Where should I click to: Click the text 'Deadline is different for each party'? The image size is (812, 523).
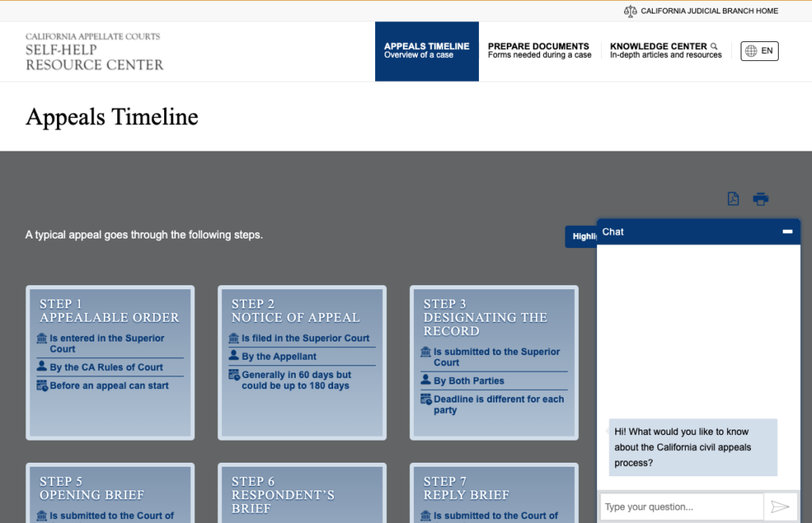click(499, 405)
